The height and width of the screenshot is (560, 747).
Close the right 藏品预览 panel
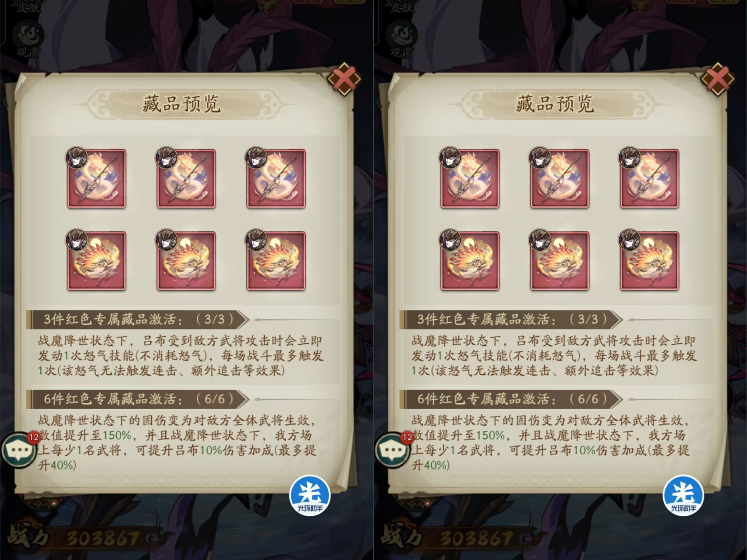click(x=718, y=80)
